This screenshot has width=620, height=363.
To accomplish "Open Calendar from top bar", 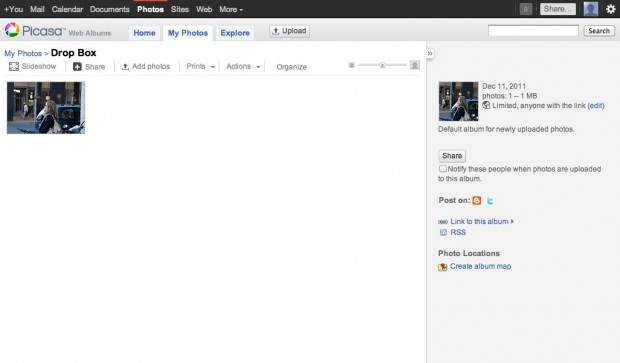I will (x=67, y=9).
